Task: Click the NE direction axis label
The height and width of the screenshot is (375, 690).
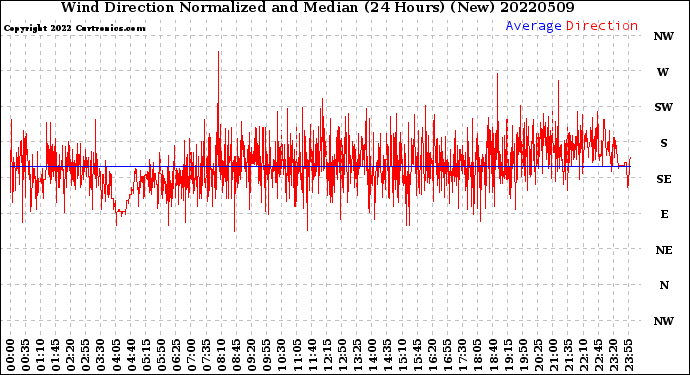Action: click(x=664, y=250)
